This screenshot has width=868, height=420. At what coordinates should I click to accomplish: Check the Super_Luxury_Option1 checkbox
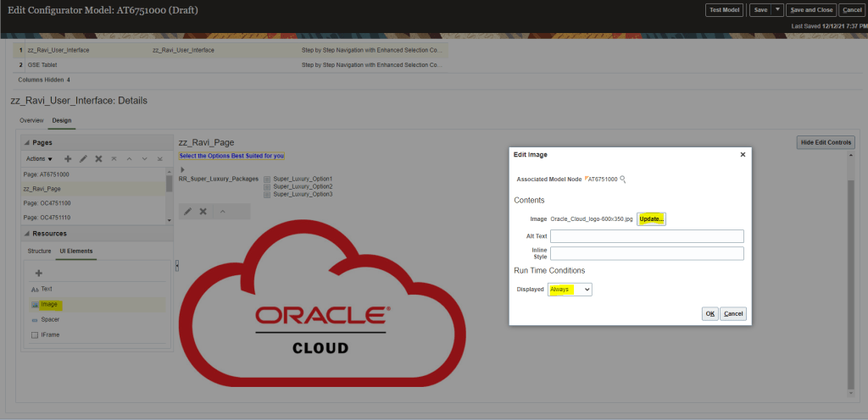(x=267, y=180)
